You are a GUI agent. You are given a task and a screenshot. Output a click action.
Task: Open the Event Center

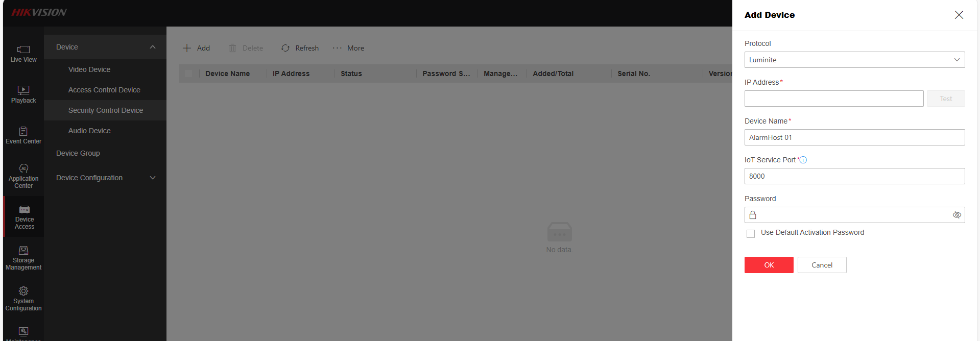(23, 135)
